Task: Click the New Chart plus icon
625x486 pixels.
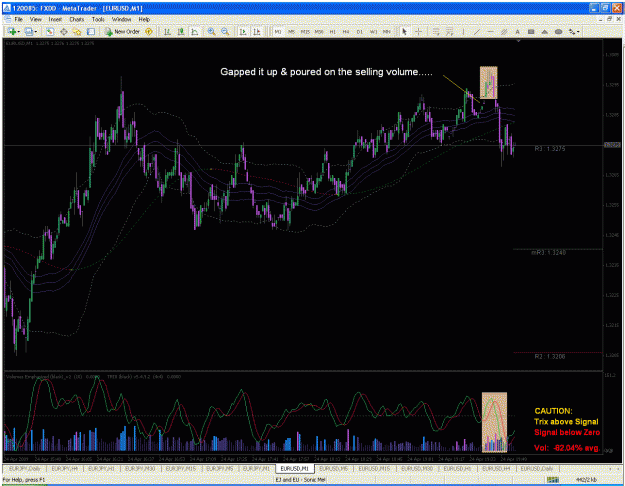Action: 11,31
